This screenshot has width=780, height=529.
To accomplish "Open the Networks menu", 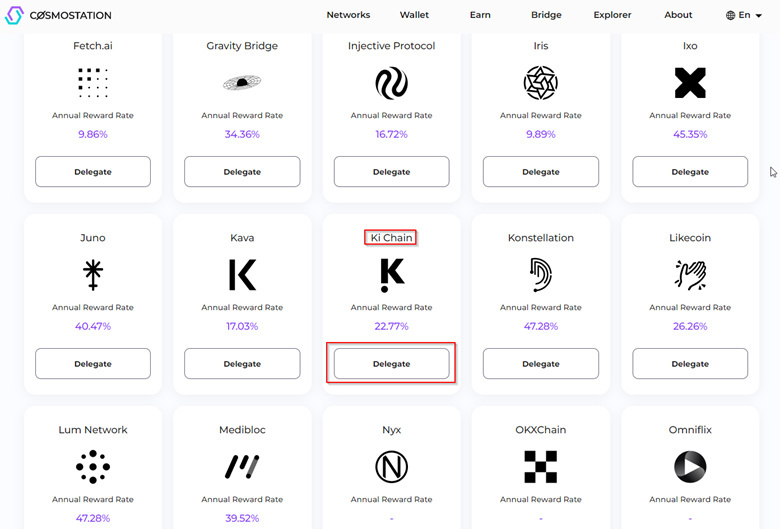I will click(348, 15).
